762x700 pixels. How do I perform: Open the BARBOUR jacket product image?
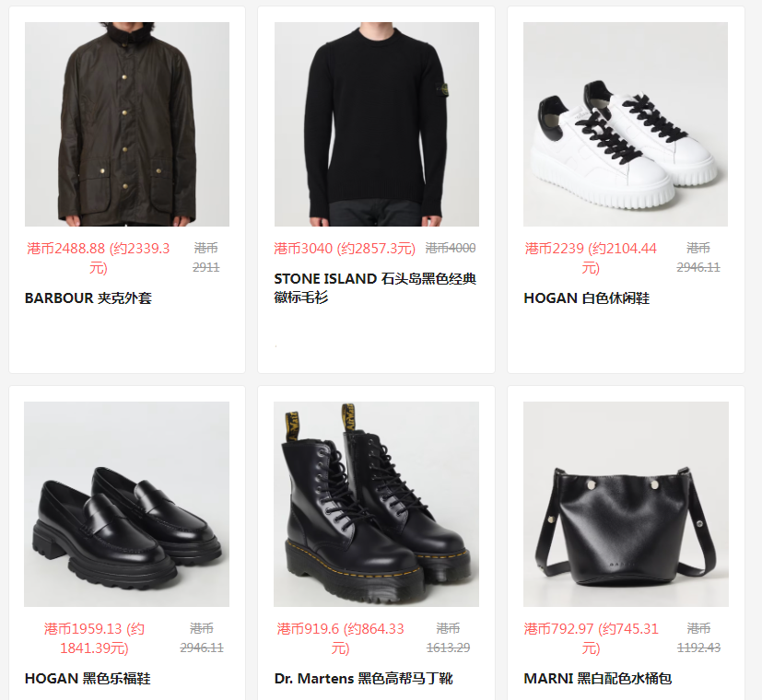pyautogui.click(x=127, y=123)
